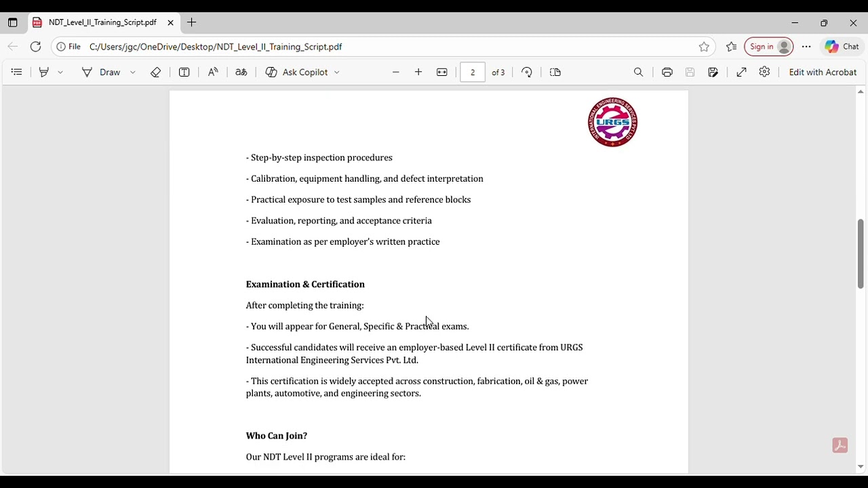The image size is (868, 488).
Task: Rotate the PDF page
Action: 527,72
